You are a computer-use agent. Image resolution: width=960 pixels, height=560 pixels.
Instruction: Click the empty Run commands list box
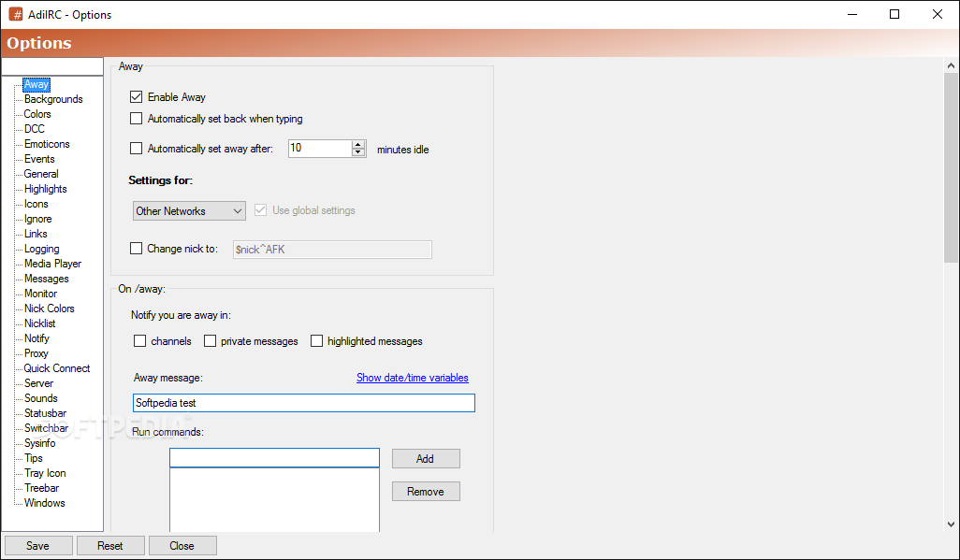(x=274, y=499)
